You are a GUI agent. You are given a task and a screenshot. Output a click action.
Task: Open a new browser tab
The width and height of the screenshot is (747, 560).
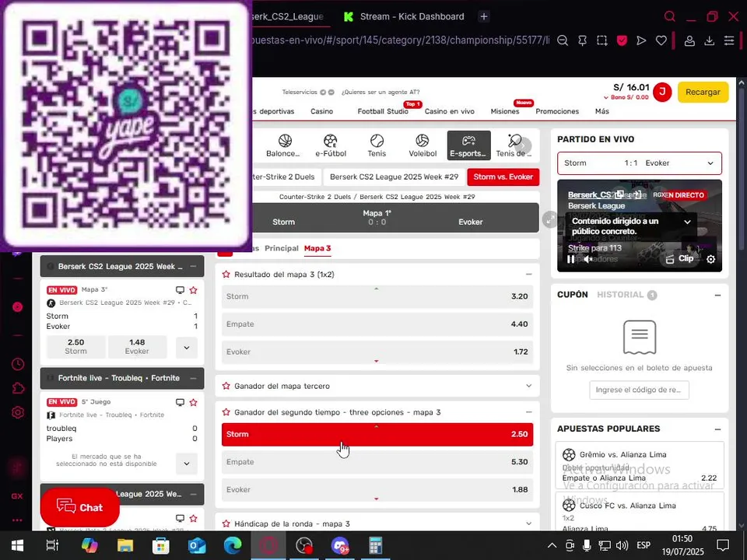(483, 16)
